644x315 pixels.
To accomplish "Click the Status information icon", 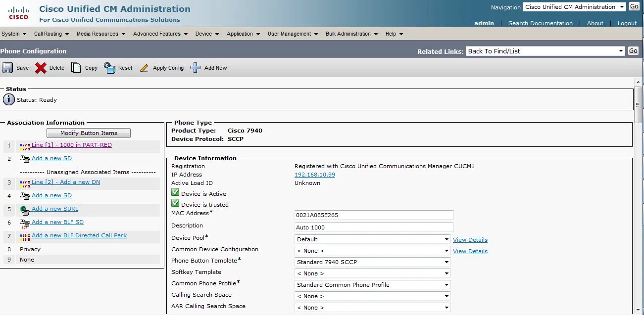I will (9, 99).
